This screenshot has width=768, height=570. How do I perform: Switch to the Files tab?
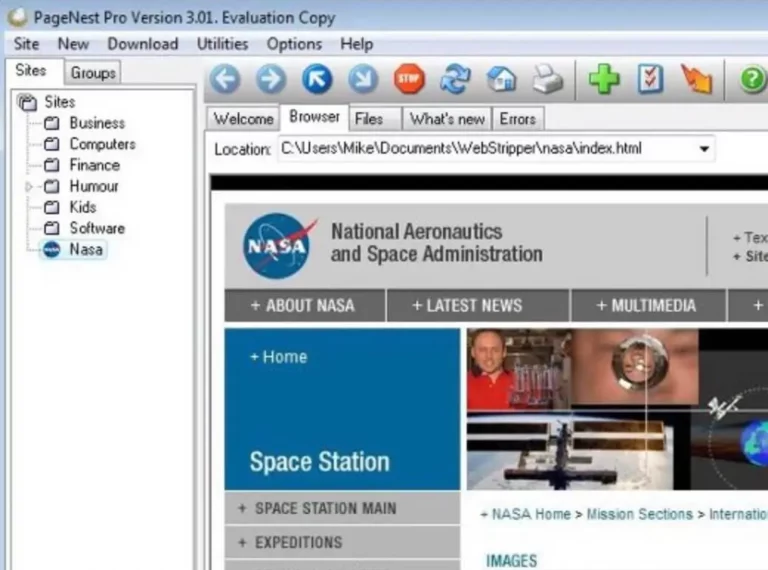click(x=375, y=119)
